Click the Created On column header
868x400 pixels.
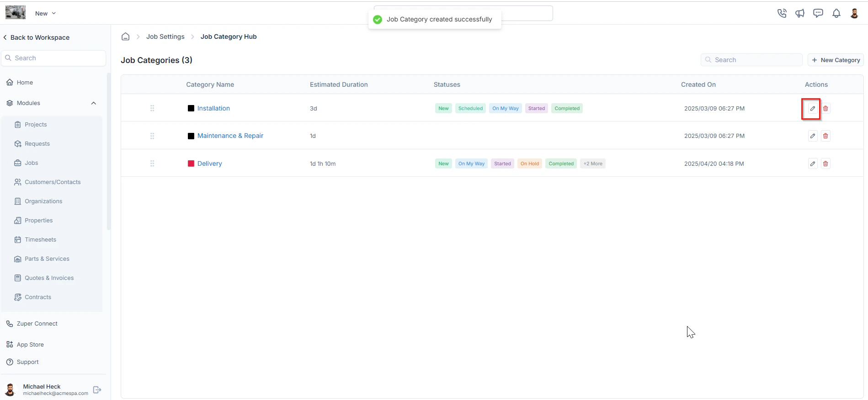pyautogui.click(x=698, y=84)
